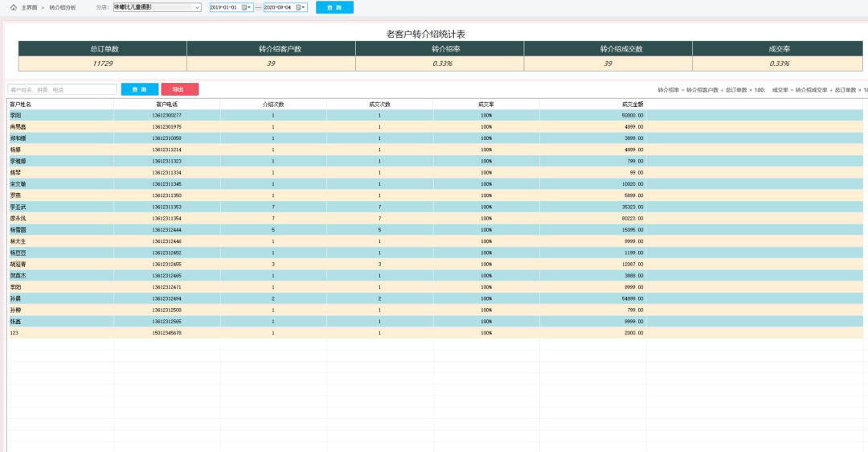868x452 pixels.
Task: Click the home icon beside 主界面
Action: (x=13, y=7)
